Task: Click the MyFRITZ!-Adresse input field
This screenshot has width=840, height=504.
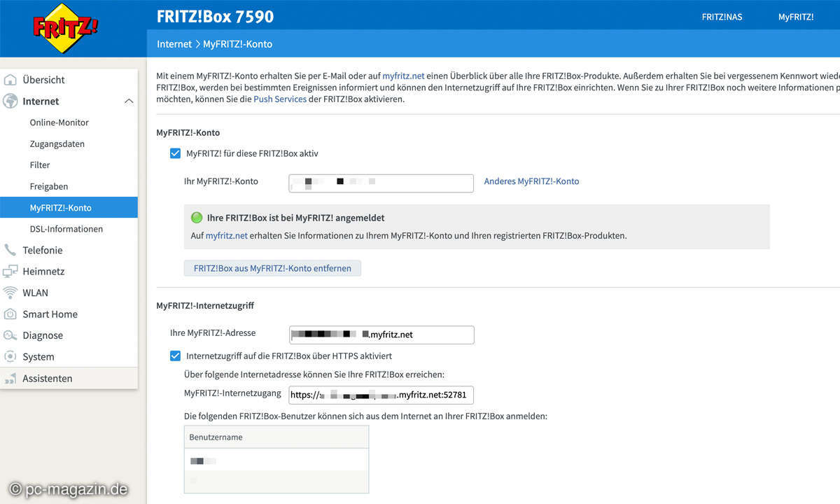Action: (x=381, y=335)
